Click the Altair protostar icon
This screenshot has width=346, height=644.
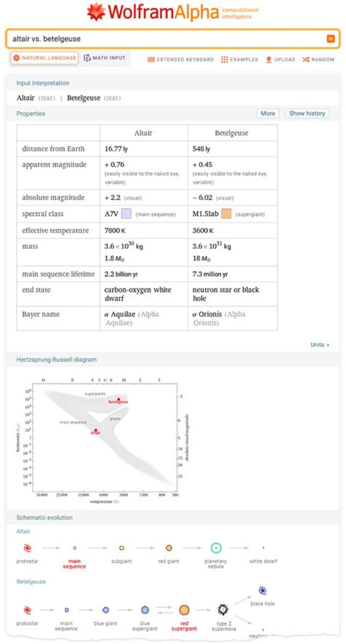pyautogui.click(x=27, y=547)
